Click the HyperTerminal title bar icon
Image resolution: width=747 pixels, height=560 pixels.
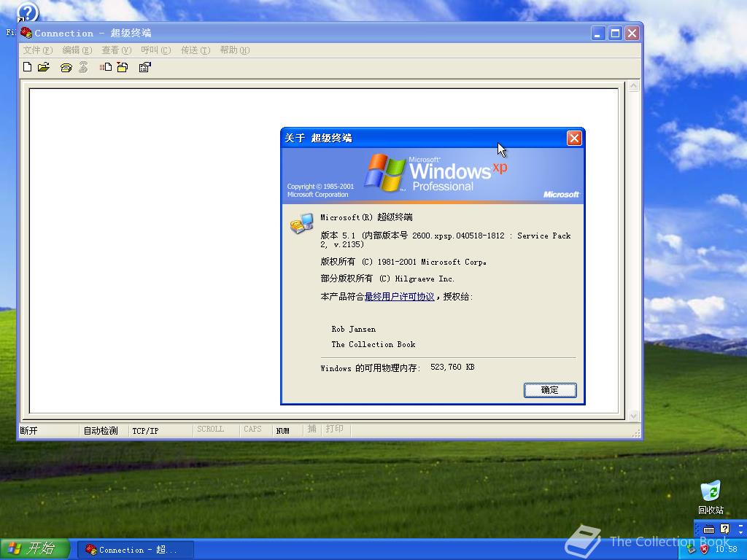pyautogui.click(x=26, y=33)
